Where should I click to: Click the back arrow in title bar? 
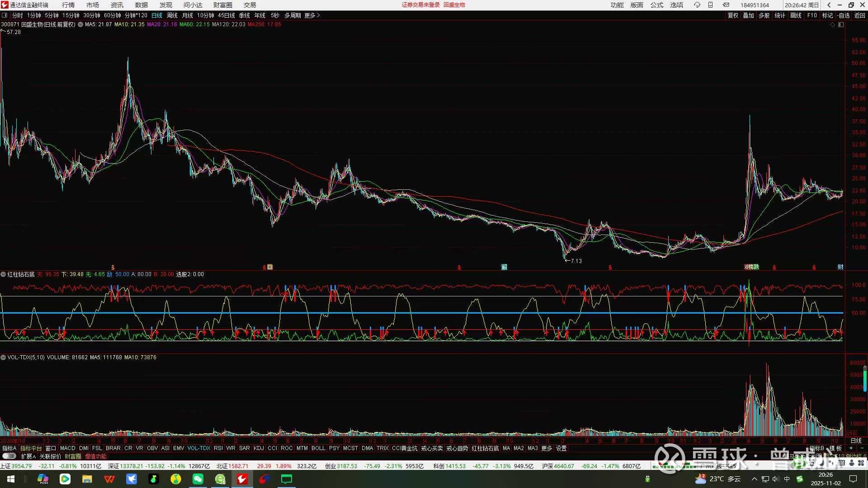(x=829, y=5)
